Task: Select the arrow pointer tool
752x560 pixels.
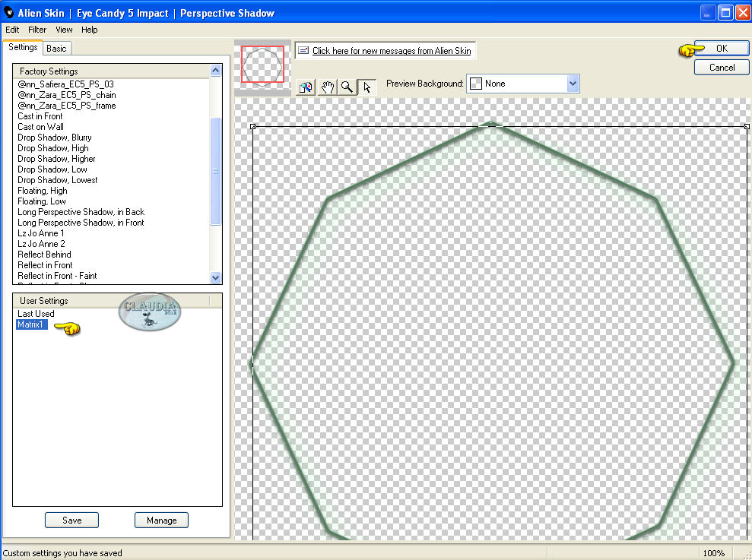Action: pos(367,87)
